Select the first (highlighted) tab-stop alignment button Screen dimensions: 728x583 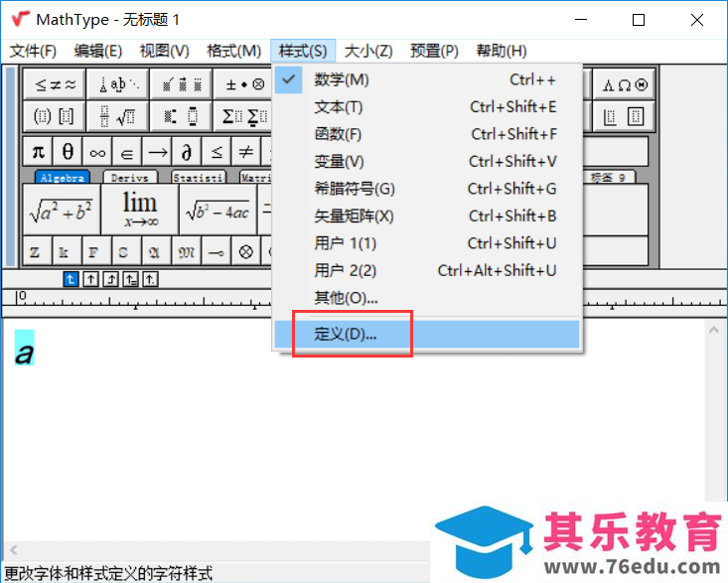[71, 279]
